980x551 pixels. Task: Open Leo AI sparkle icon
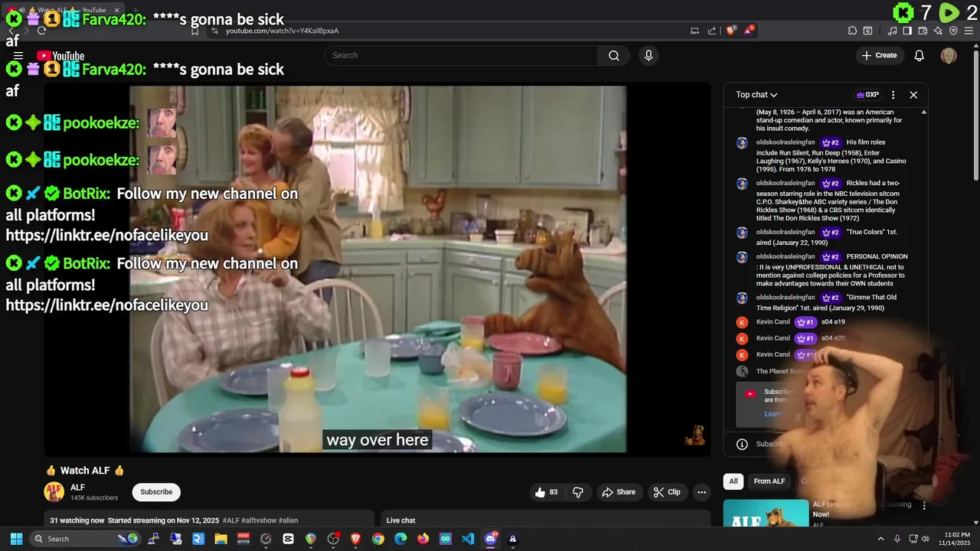938,31
